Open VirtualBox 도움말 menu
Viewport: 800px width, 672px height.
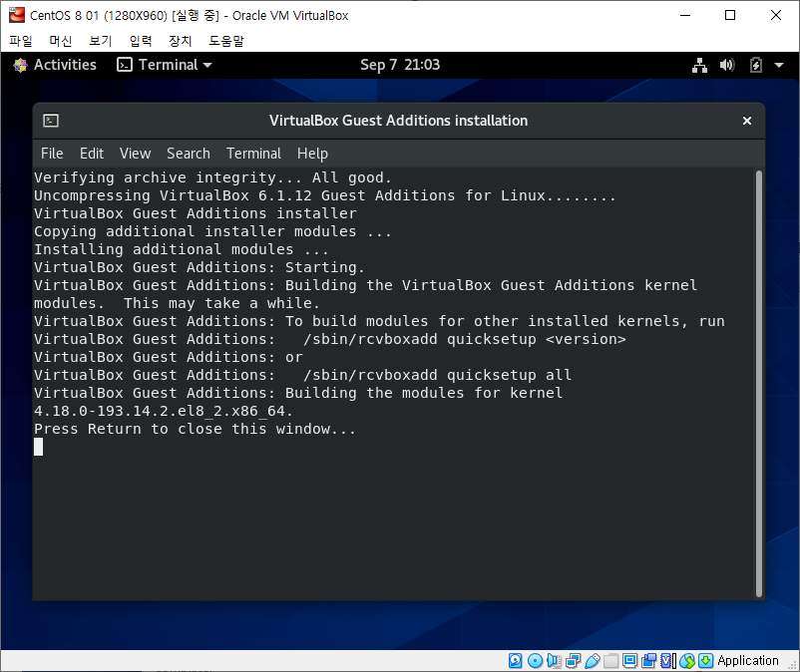coord(226,41)
